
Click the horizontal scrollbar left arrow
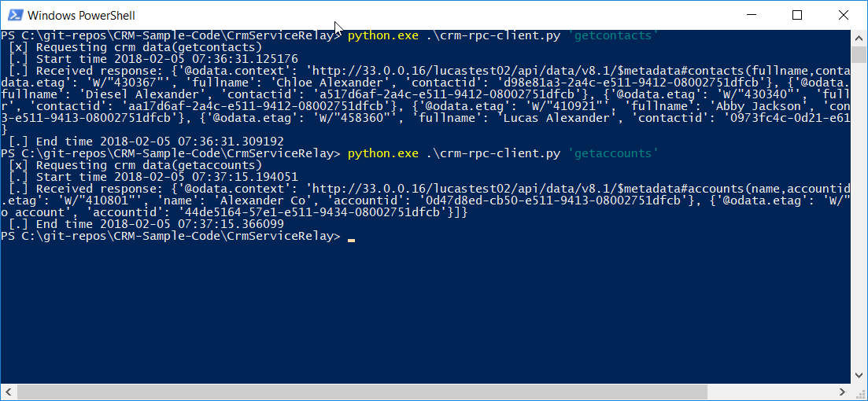[9, 392]
